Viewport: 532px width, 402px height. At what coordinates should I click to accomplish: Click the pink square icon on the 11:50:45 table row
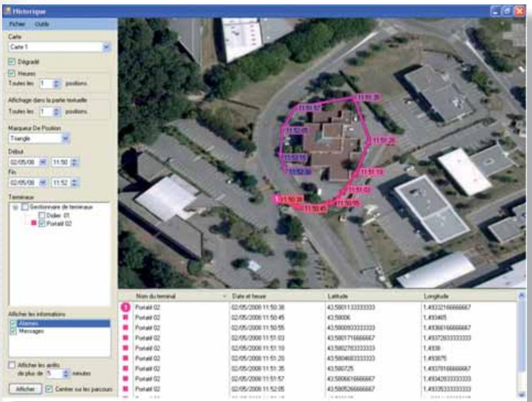click(x=126, y=318)
